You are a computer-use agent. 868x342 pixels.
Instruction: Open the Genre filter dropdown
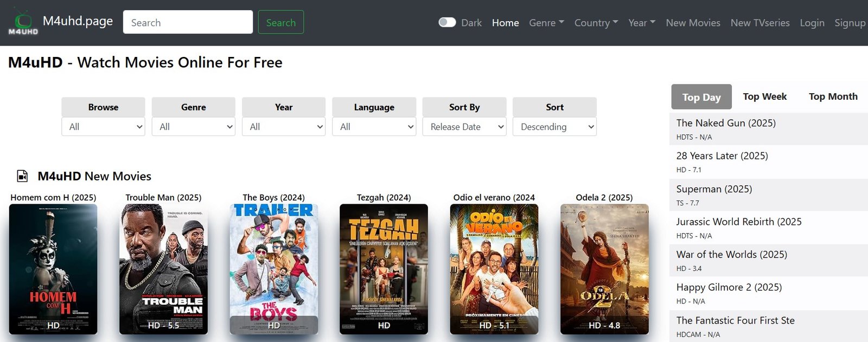click(x=194, y=127)
